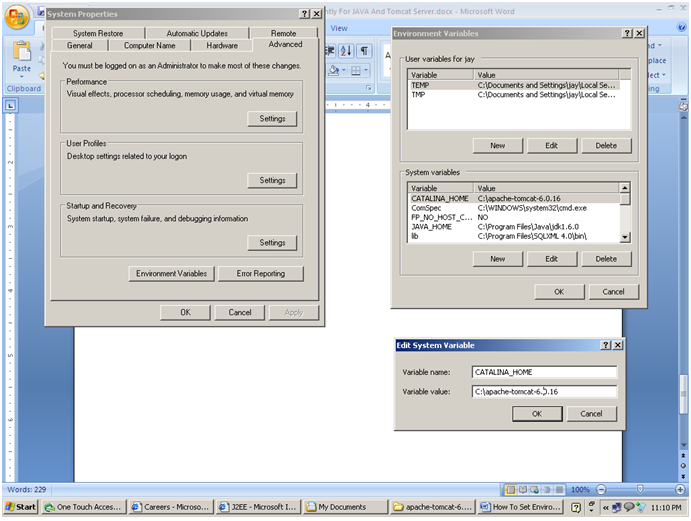
Task: Click the Borders icon in Word ribbon
Action: [x=356, y=71]
